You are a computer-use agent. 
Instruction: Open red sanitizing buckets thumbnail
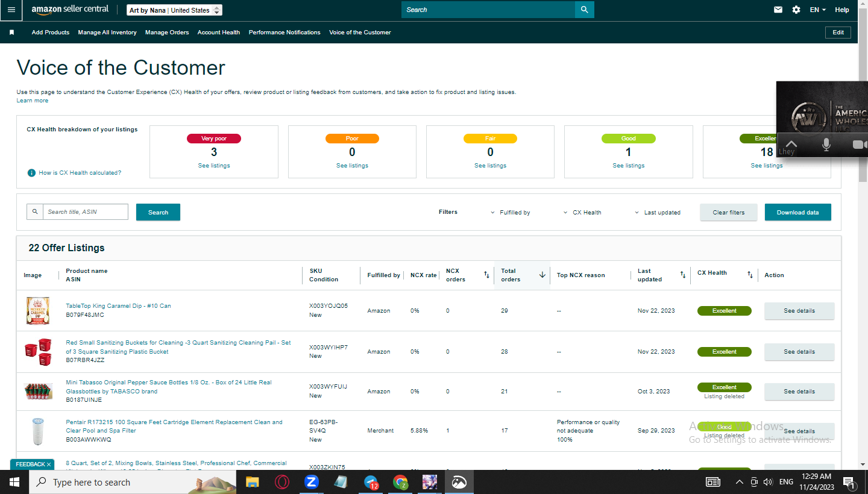[37, 352]
